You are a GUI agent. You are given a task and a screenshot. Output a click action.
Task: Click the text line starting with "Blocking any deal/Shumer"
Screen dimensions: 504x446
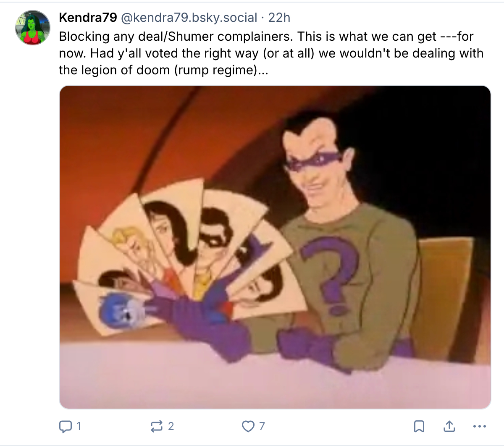[x=266, y=37]
